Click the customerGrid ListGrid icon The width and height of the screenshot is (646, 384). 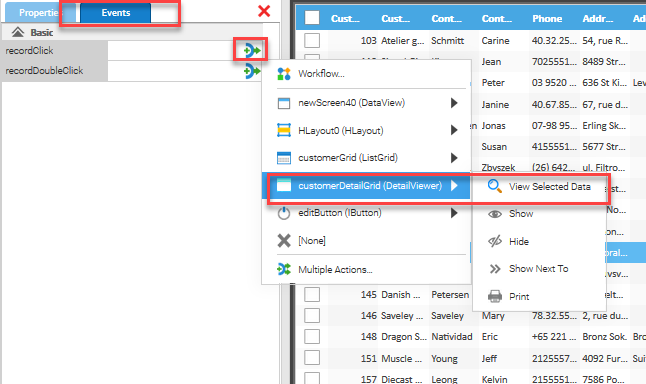pyautogui.click(x=284, y=158)
